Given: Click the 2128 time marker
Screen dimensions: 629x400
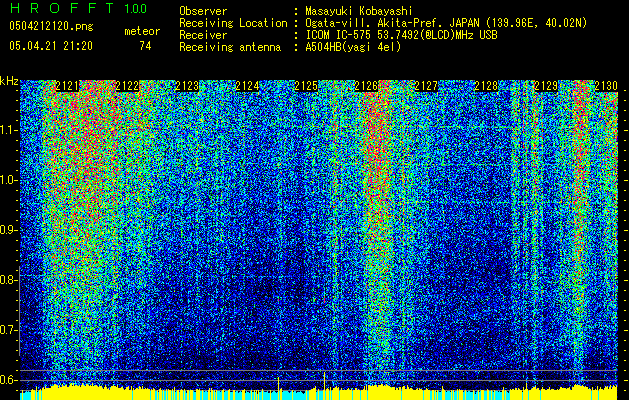Looking at the screenshot, I should point(486,86).
